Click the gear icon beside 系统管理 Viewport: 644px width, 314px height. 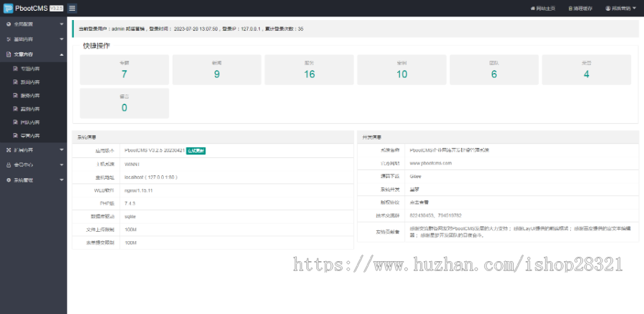[x=9, y=180]
